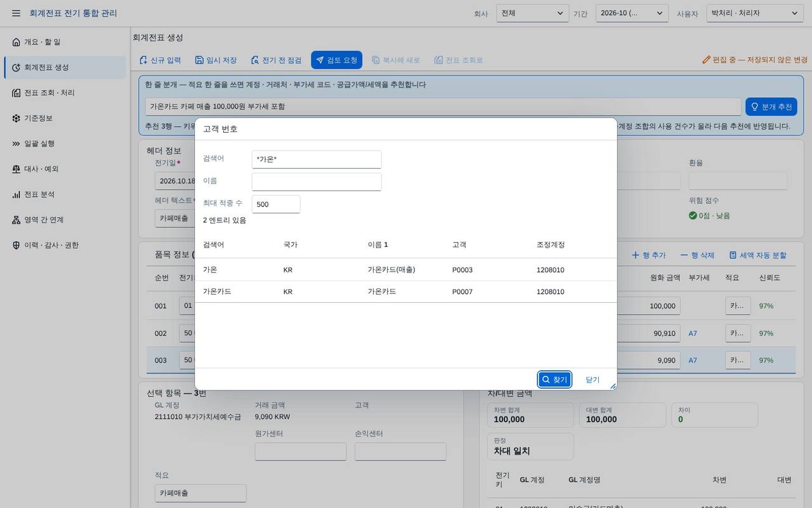The height and width of the screenshot is (508, 812).
Task: Open 기준정보 sidebar item
Action: pos(65,118)
